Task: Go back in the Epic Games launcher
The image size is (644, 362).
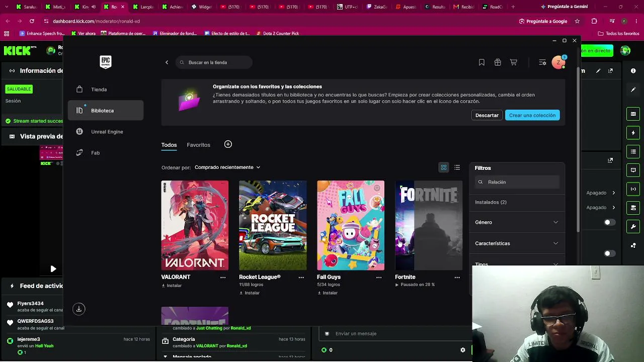Action: [x=167, y=62]
